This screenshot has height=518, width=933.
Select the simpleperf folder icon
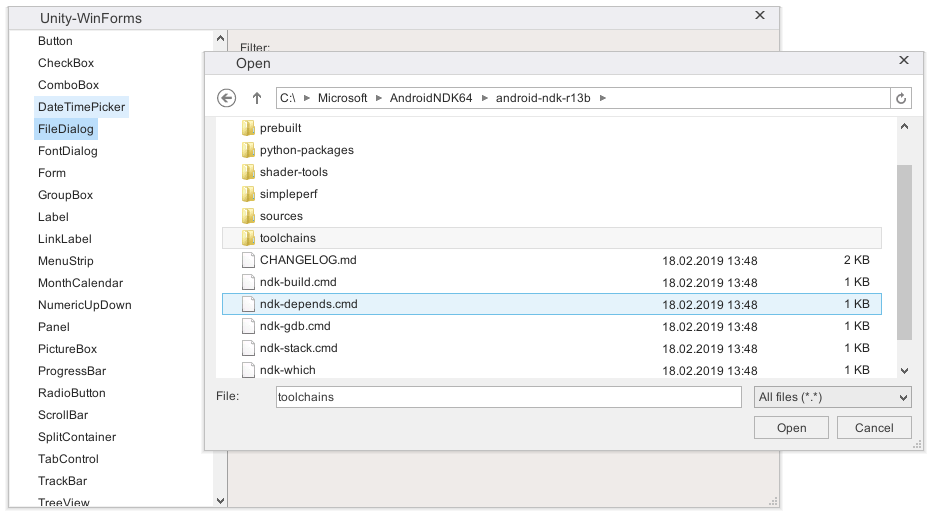click(x=248, y=194)
